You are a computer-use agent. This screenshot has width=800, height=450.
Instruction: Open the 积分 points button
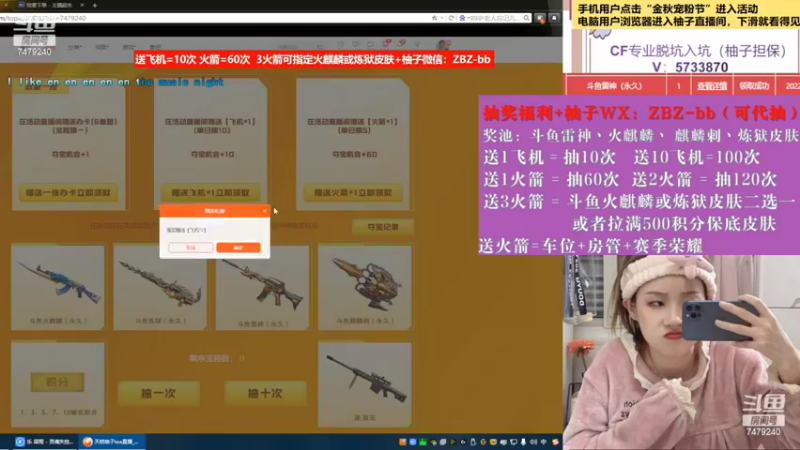click(57, 382)
